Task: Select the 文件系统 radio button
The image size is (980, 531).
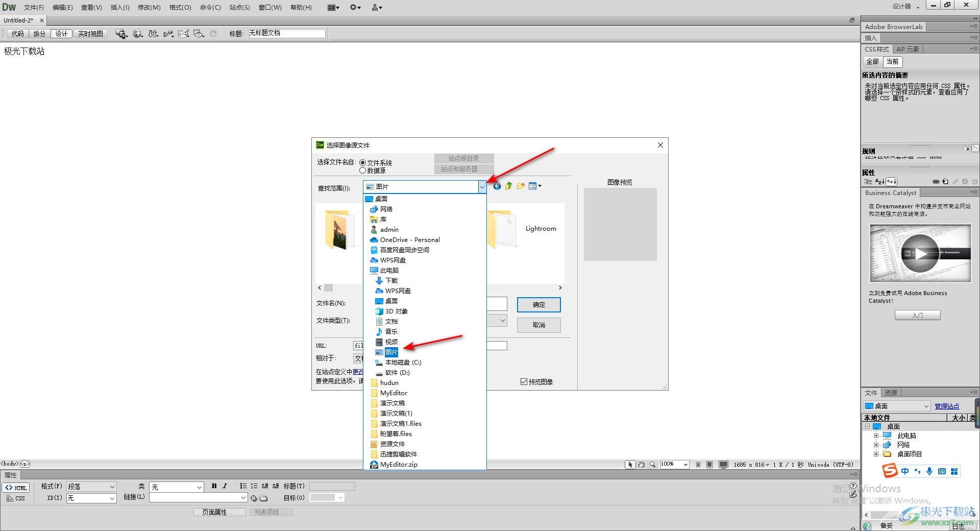Action: click(x=362, y=163)
